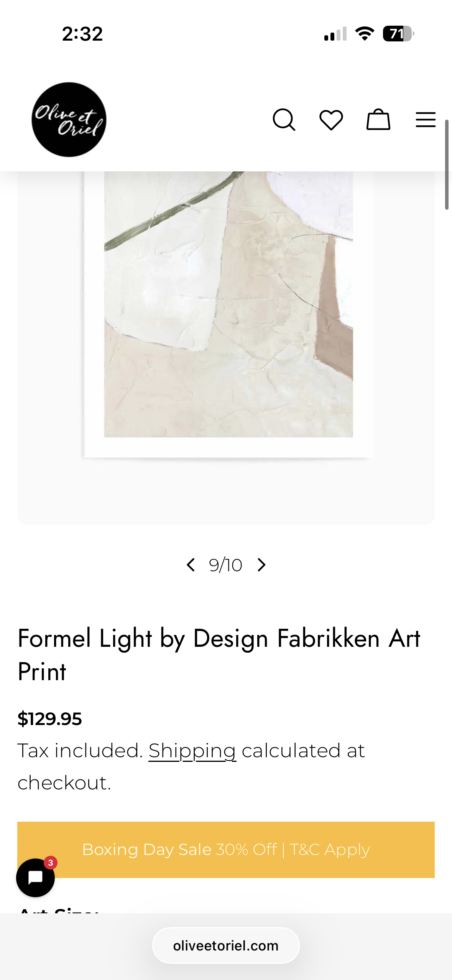Viewport: 452px width, 980px height.
Task: Open the search magnifier icon
Action: [284, 120]
